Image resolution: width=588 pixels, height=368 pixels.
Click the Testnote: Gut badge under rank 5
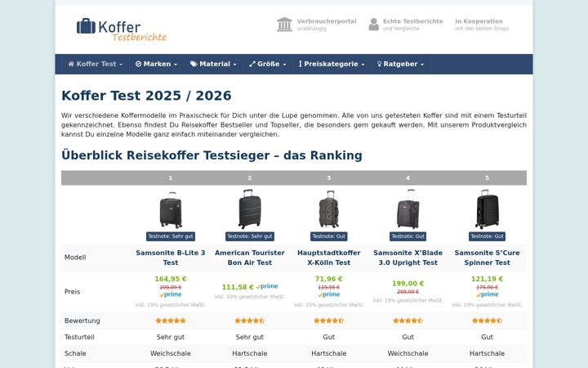pos(487,236)
